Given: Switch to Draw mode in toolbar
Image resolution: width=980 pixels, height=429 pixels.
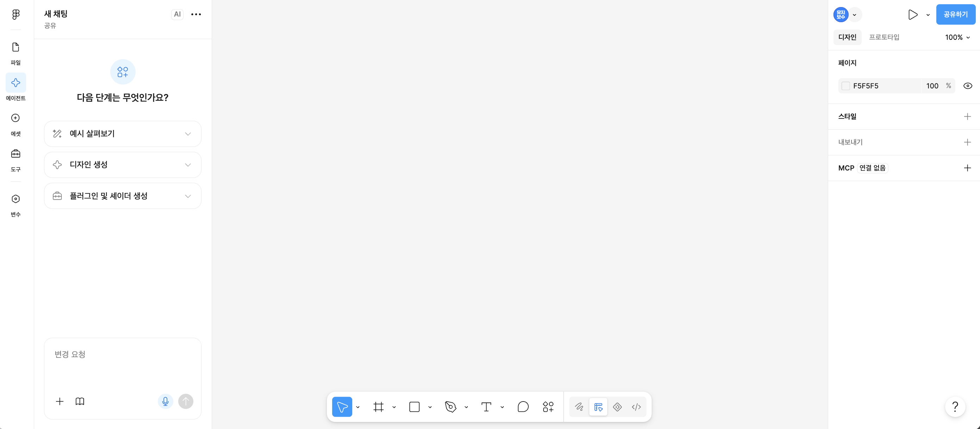Looking at the screenshot, I should pos(579,407).
